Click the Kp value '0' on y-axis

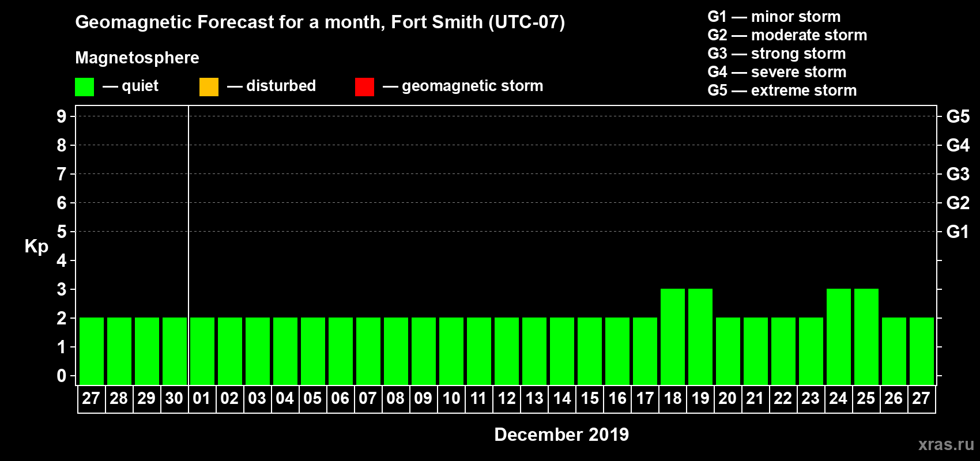62,376
